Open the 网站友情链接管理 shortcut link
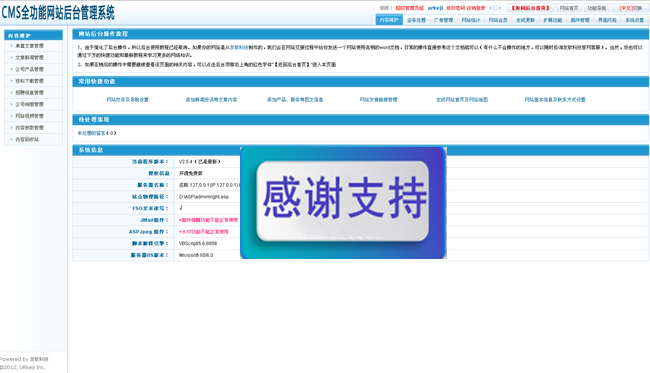This screenshot has width=650, height=373. pos(378,99)
